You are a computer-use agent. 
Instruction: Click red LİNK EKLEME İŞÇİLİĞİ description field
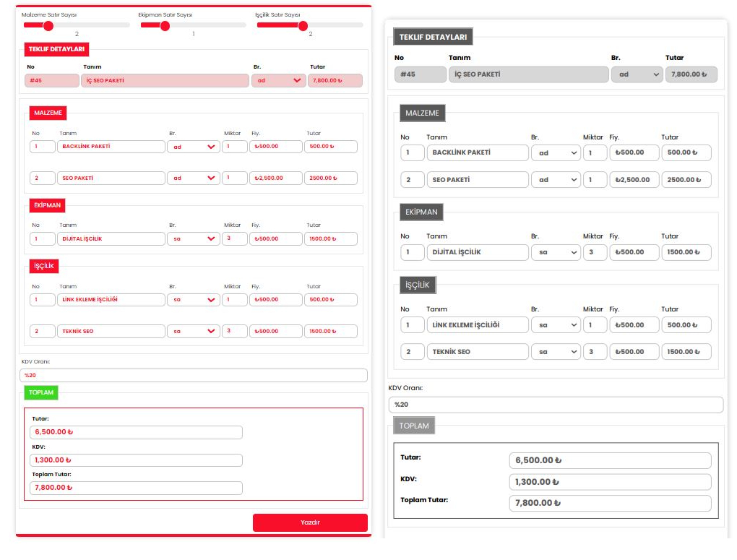(x=111, y=300)
